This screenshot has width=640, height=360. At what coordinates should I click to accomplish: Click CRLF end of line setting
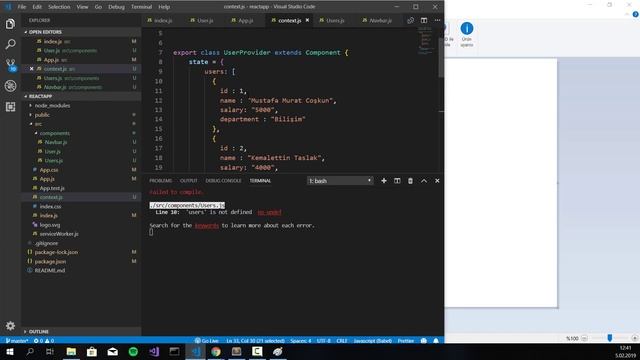[342, 340]
